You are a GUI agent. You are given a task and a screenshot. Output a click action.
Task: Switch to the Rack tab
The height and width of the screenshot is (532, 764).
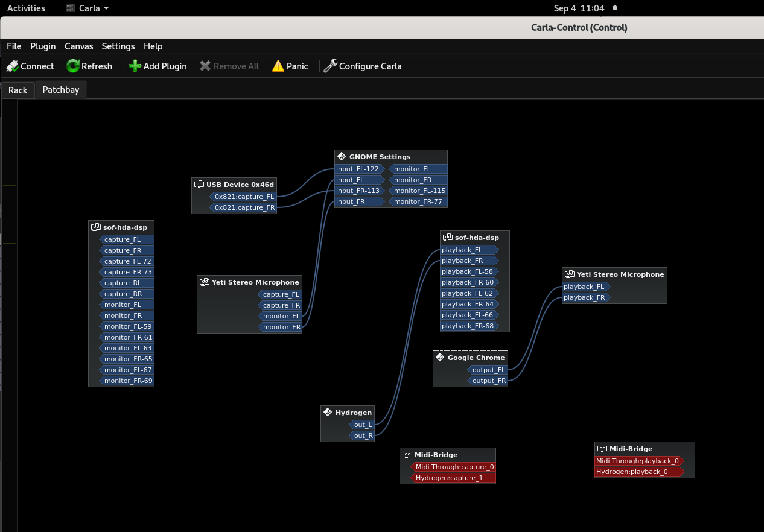18,90
